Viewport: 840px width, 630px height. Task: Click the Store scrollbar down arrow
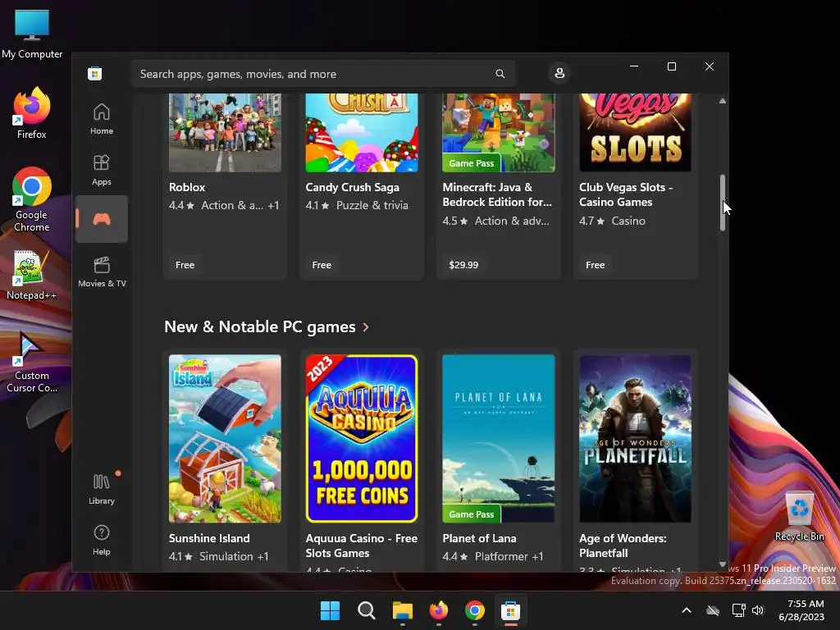pos(722,564)
